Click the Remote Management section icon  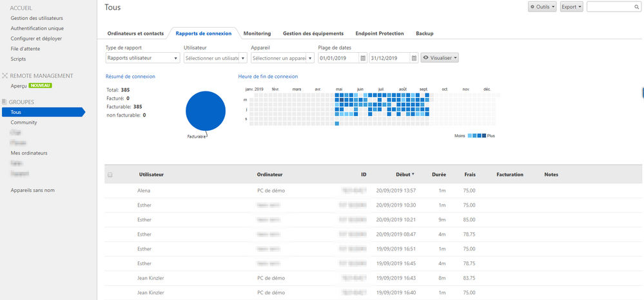click(5, 75)
